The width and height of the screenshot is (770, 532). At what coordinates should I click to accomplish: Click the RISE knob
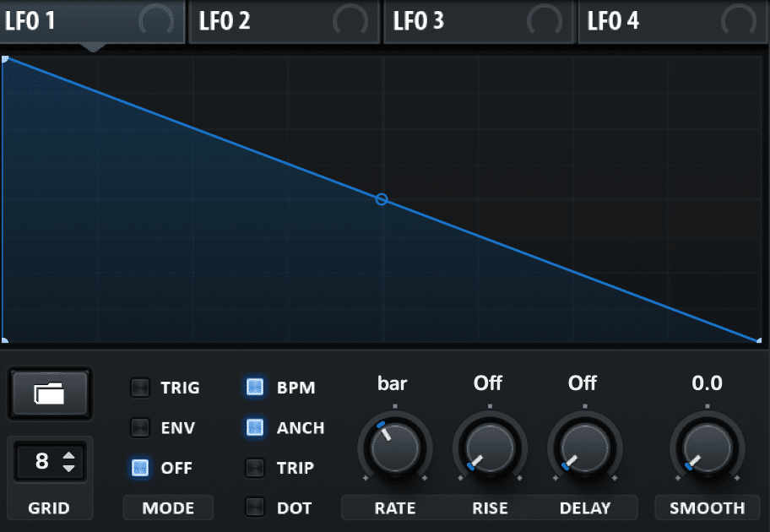[490, 448]
